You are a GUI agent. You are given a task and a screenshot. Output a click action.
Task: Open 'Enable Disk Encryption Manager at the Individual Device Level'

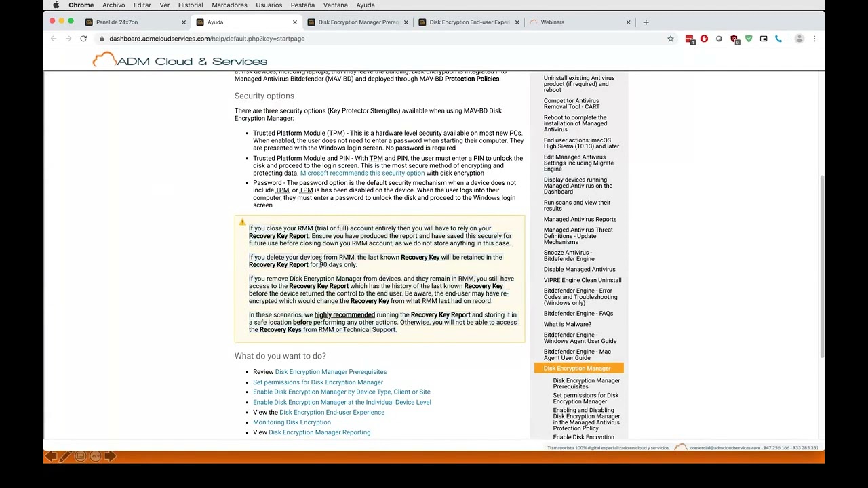tap(342, 402)
